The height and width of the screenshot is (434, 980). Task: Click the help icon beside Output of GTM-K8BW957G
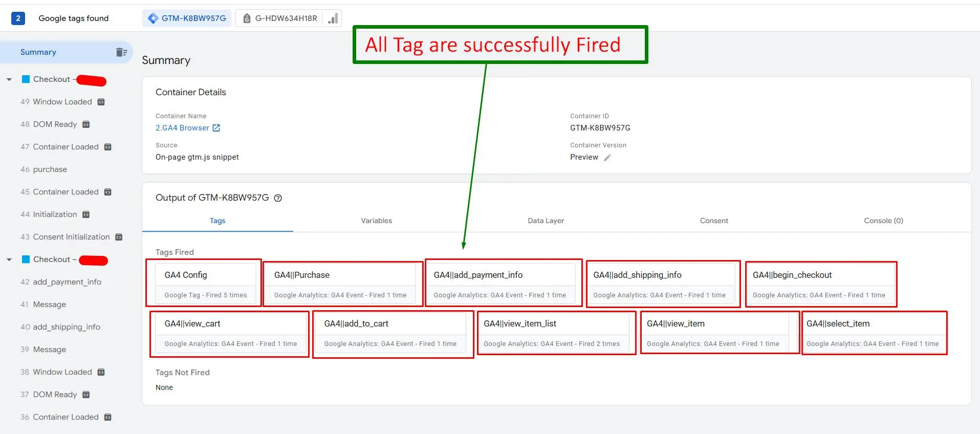click(278, 198)
